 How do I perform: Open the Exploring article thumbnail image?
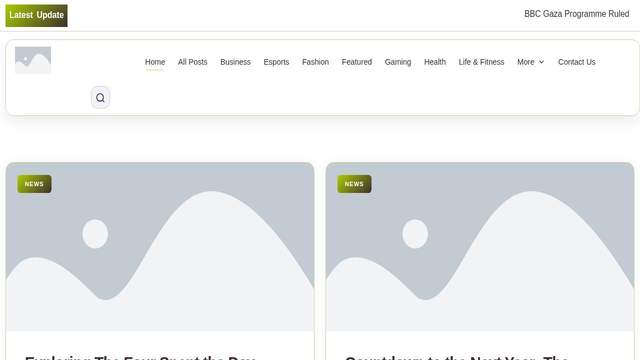(160, 247)
